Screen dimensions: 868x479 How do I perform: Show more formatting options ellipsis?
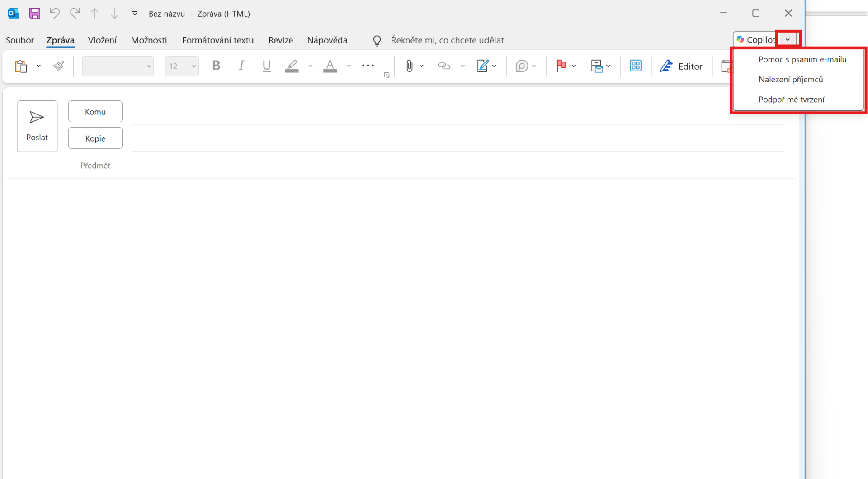point(368,66)
